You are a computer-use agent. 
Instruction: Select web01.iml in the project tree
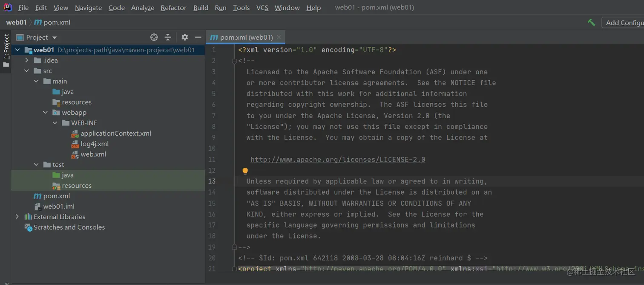click(59, 206)
